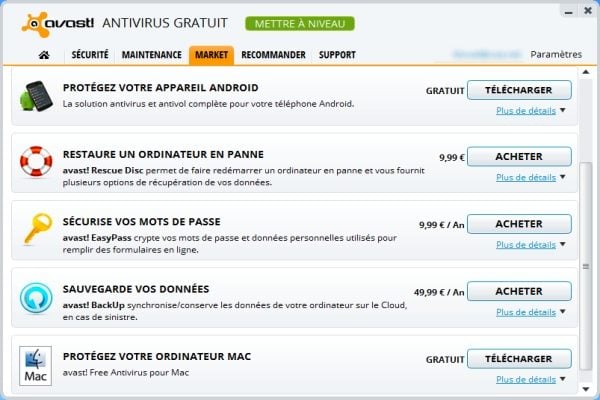Click the Rescue Disc lifebuoy icon
The image size is (600, 400).
click(36, 162)
